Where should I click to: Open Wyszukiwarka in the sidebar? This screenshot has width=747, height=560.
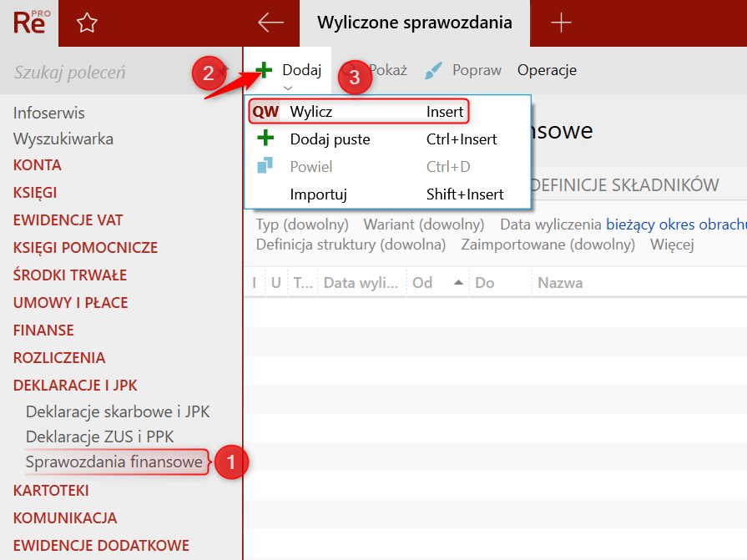click(x=63, y=139)
